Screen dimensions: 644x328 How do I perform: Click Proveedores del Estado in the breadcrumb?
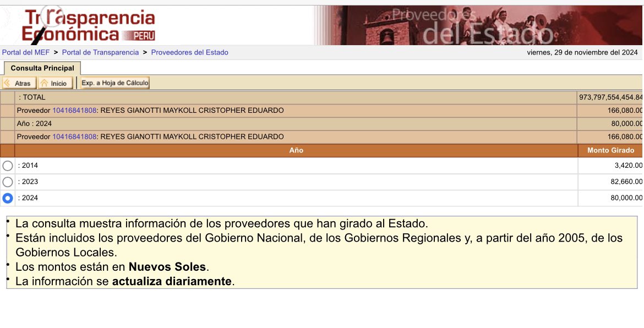(x=188, y=52)
